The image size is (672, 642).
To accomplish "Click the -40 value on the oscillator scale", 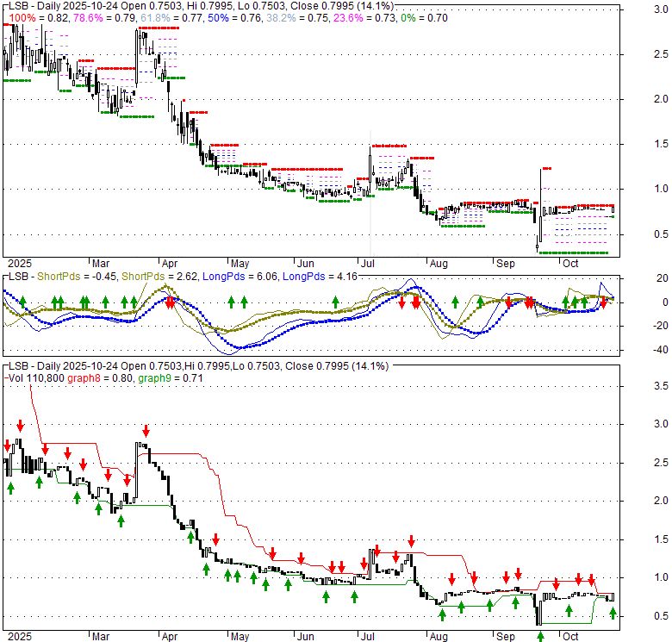I will 638,350.
